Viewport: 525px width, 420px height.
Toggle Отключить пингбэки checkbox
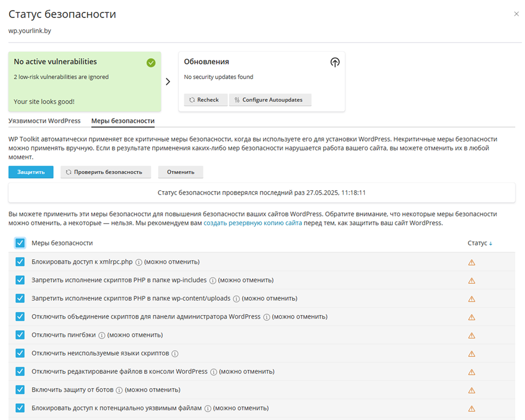pyautogui.click(x=20, y=335)
